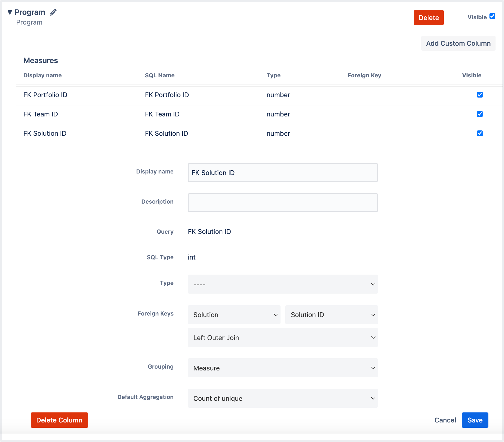Viewport: 504px width, 442px height.
Task: Save the column settings
Action: (x=475, y=420)
